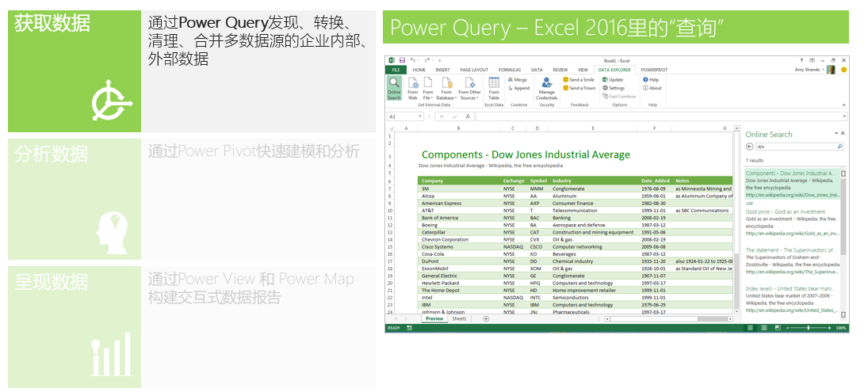The height and width of the screenshot is (392, 868).
Task: Switch to Page Break Preview in status bar
Action: pos(777,328)
